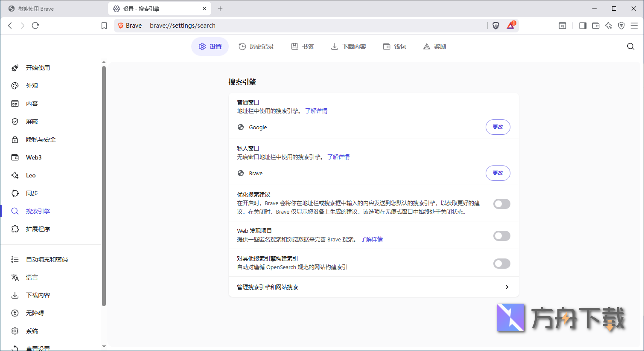The height and width of the screenshot is (351, 644).
Task: Open the Brave Wallet icon in toolbar
Action: point(595,26)
